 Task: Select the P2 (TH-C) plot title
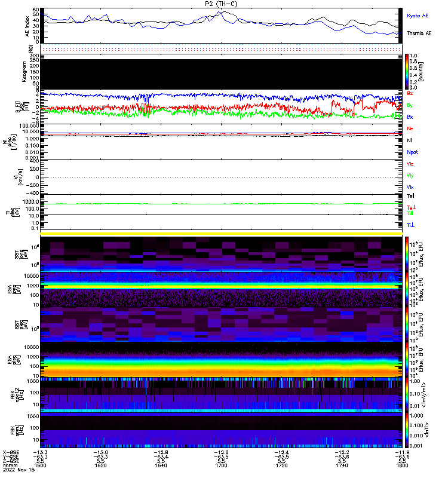point(221,4)
